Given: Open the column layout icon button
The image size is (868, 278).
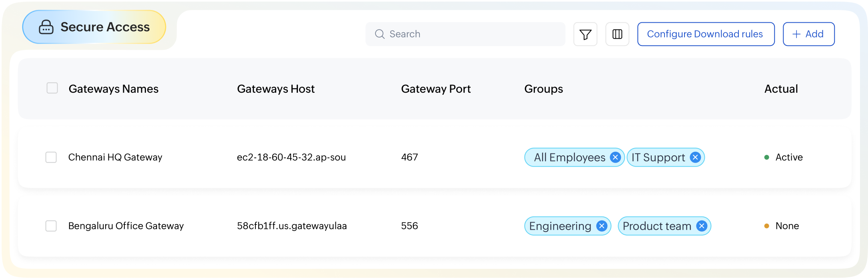Looking at the screenshot, I should [617, 34].
